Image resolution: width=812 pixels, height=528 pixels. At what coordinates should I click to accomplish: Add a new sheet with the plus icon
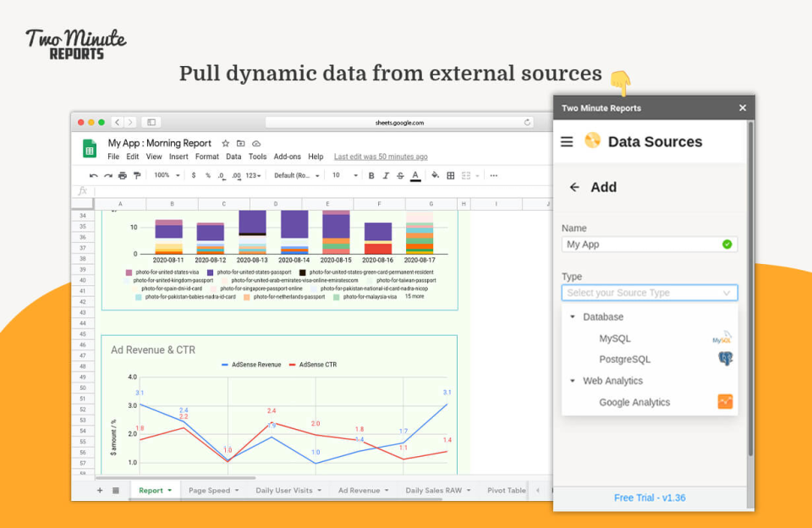[x=100, y=490]
